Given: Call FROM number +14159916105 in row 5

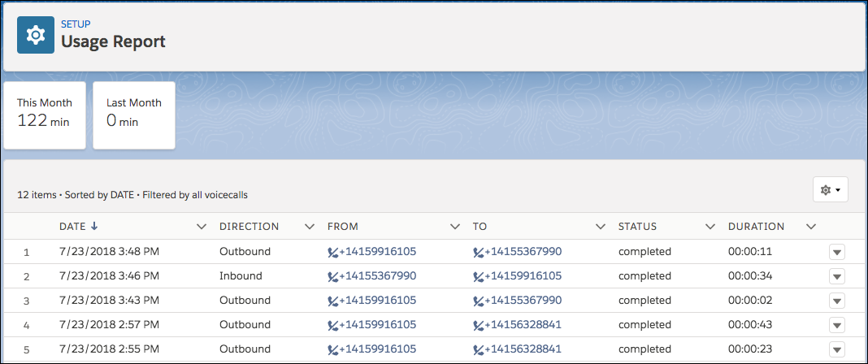Looking at the screenshot, I should tap(378, 349).
